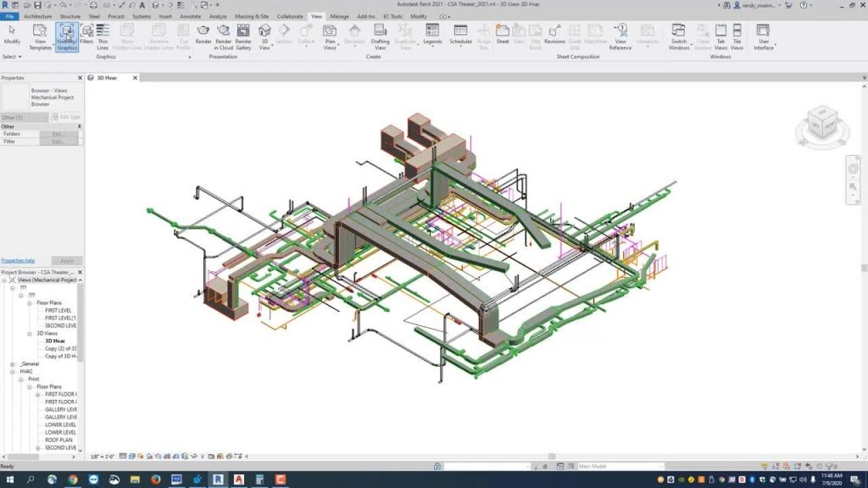This screenshot has height=488, width=868.
Task: Click the 3D View tool
Action: coord(264,36)
